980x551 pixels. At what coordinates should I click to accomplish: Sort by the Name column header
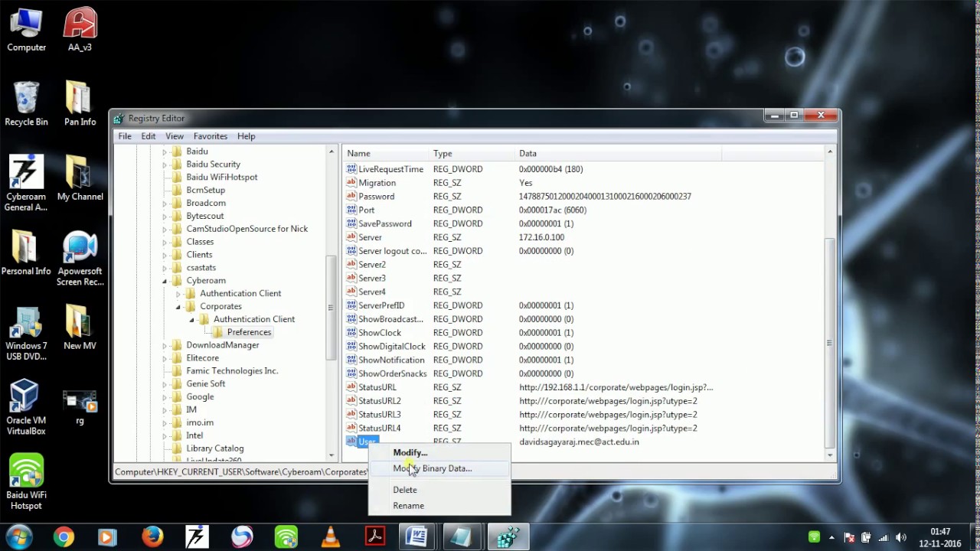pyautogui.click(x=385, y=153)
